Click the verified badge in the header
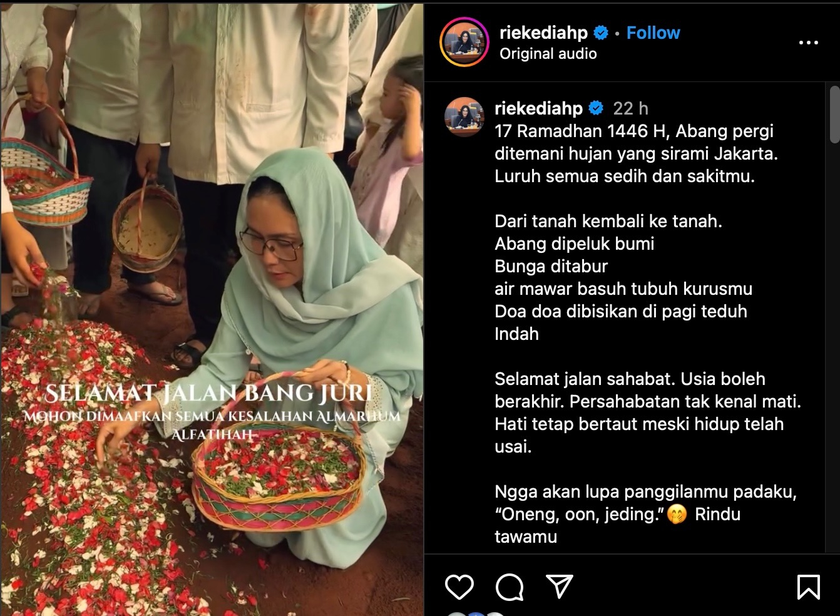 click(x=601, y=33)
